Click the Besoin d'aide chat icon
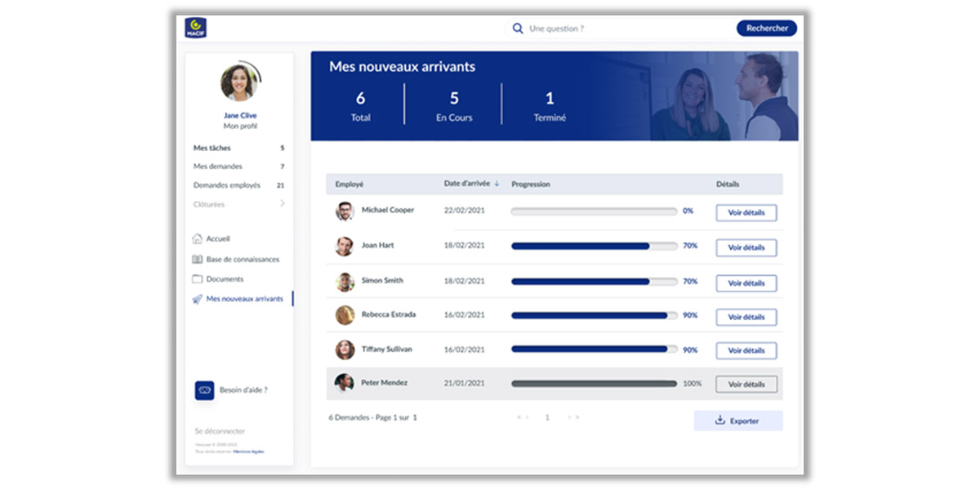Viewport: 980px width, 490px height. (204, 390)
